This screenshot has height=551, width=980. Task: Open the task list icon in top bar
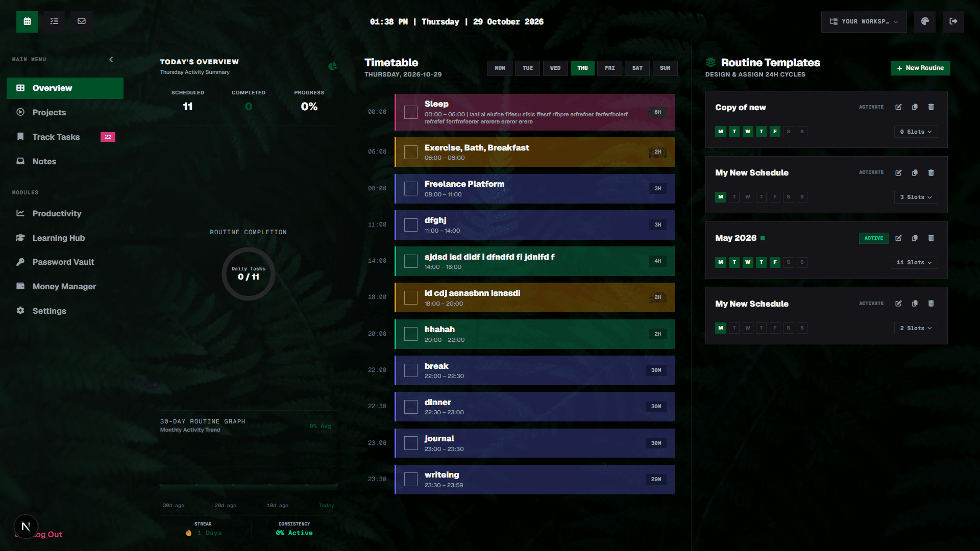[x=54, y=21]
